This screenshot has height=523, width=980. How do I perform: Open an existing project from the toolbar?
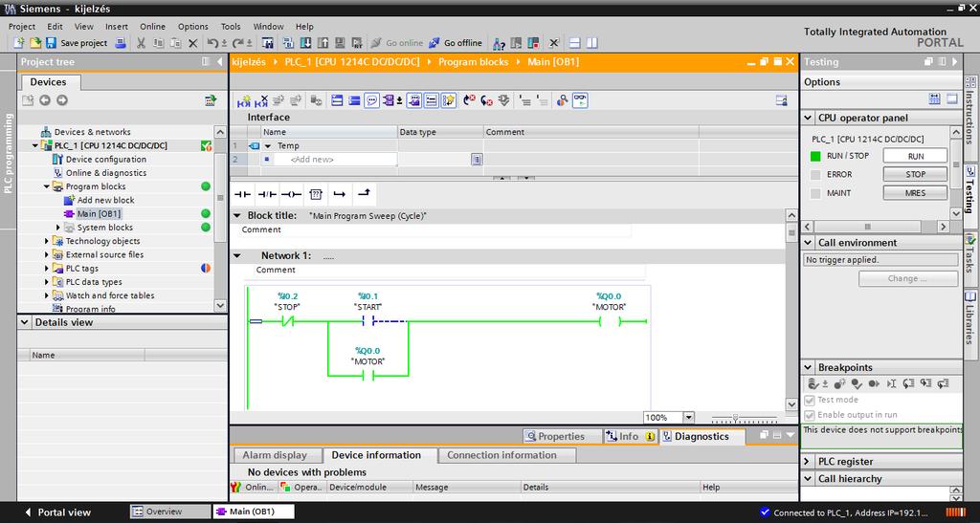pyautogui.click(x=35, y=43)
